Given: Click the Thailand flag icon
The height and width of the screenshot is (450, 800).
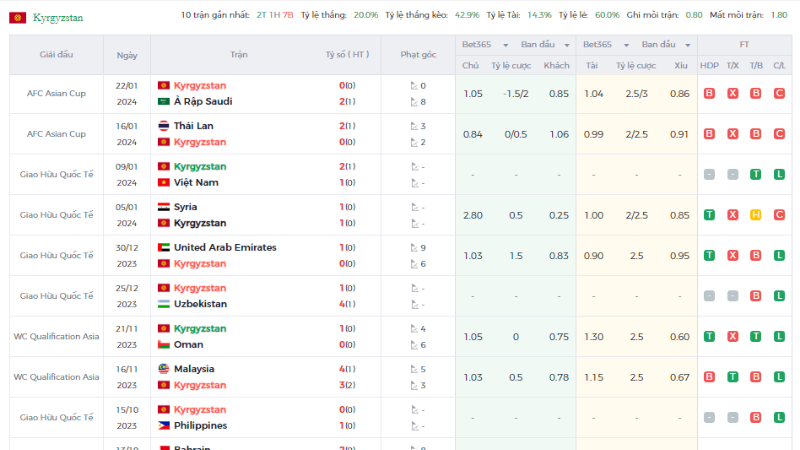Looking at the screenshot, I should 163,126.
